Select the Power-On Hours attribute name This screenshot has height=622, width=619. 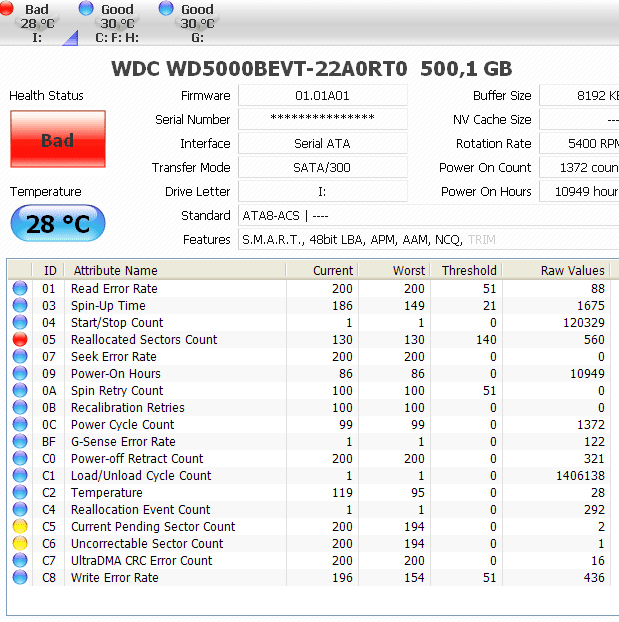[x=116, y=374]
